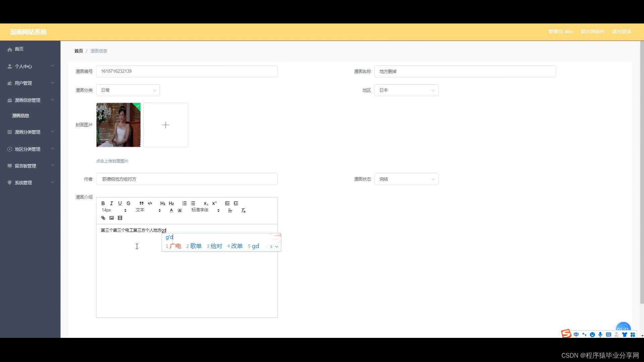This screenshot has height=362, width=644.
Task: Open the 漫画分类 dropdown
Action: click(128, 90)
